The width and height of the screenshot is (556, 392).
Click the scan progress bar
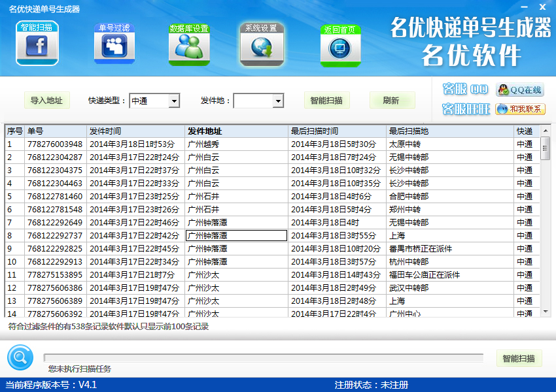[x=264, y=358]
